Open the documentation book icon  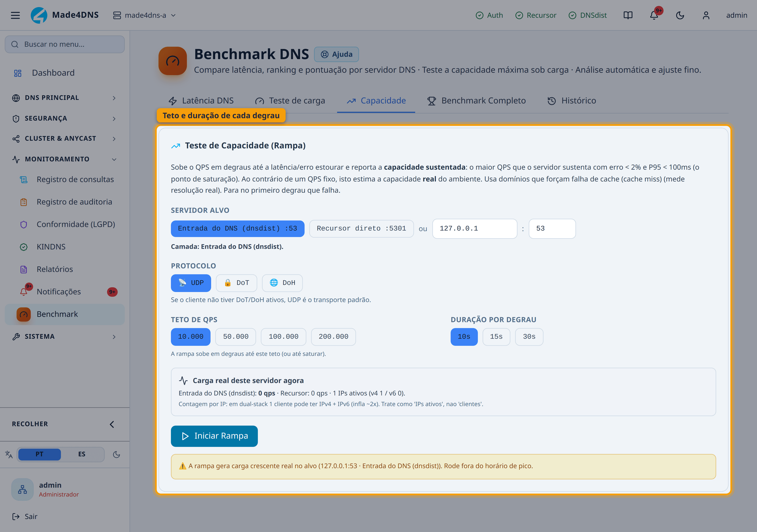pyautogui.click(x=628, y=15)
